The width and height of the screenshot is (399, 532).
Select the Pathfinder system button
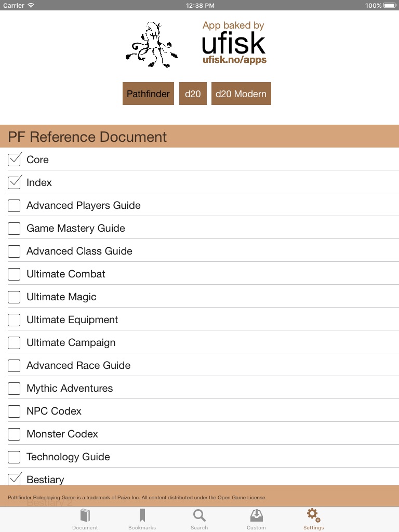tap(148, 94)
